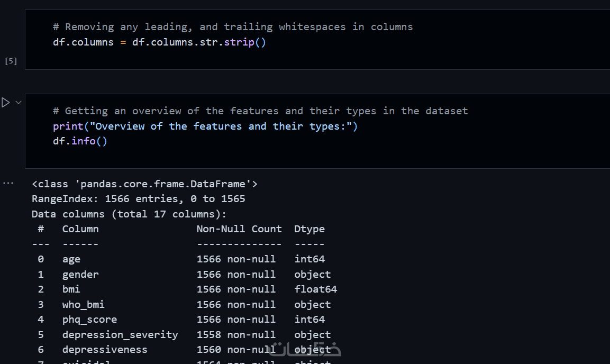This screenshot has width=610, height=364.
Task: Click the 'phq_score' row in the output
Action: 89,320
